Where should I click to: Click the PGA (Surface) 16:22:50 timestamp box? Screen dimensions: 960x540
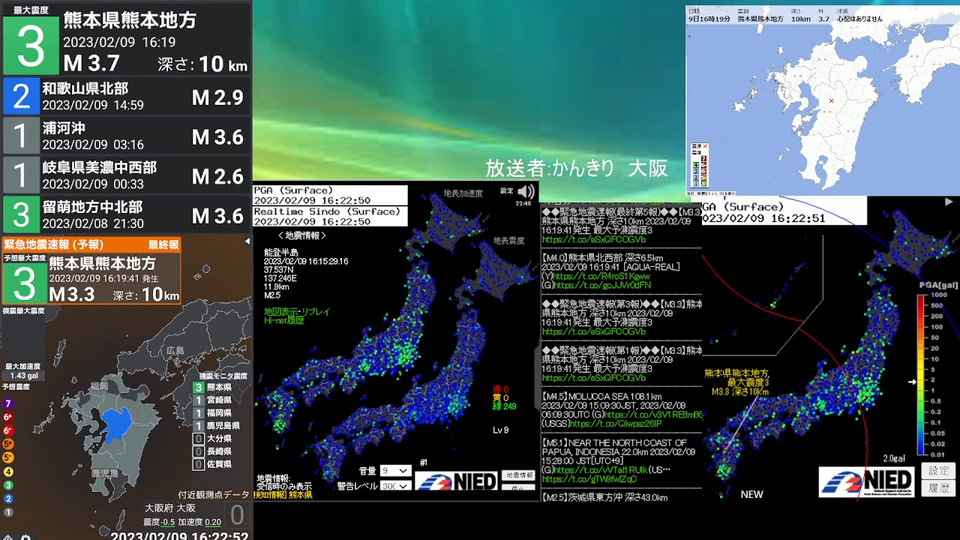tap(330, 195)
